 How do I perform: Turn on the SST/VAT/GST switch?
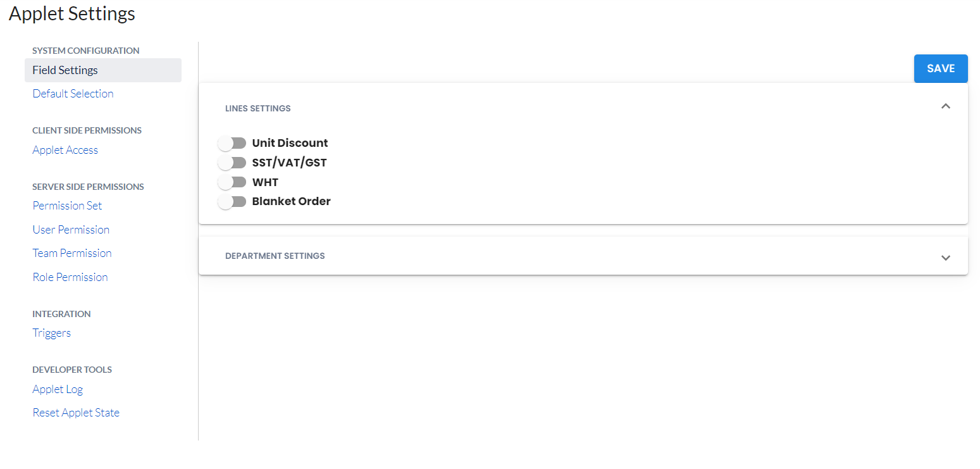[x=232, y=163]
